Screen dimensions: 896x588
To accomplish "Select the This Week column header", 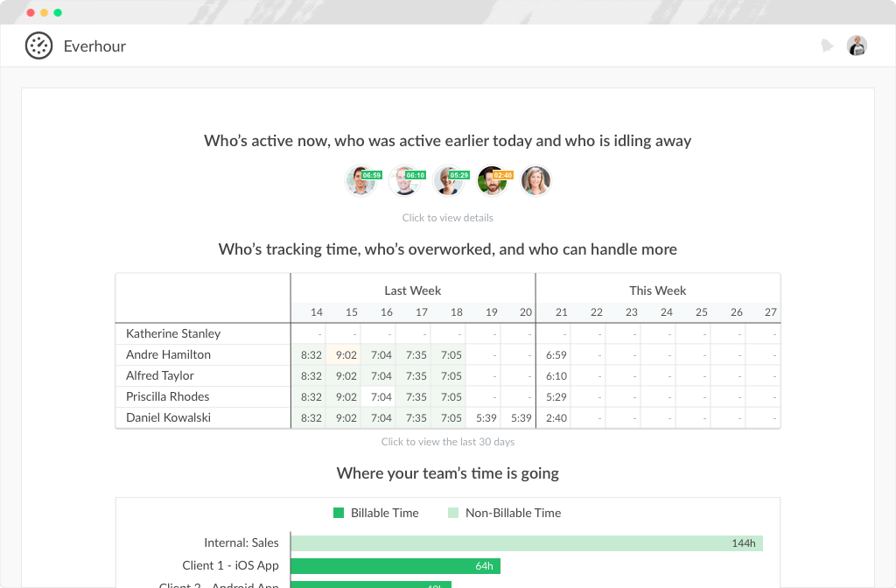I will pyautogui.click(x=658, y=290).
